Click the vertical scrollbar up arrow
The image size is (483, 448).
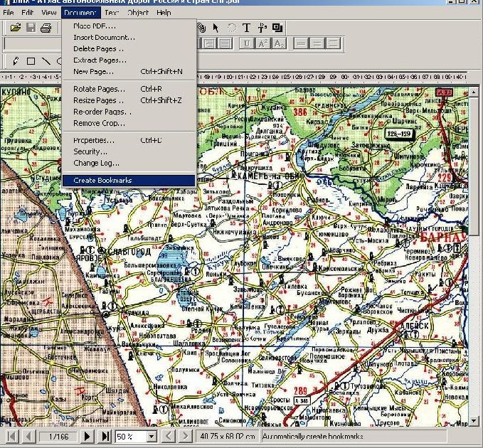pos(474,92)
